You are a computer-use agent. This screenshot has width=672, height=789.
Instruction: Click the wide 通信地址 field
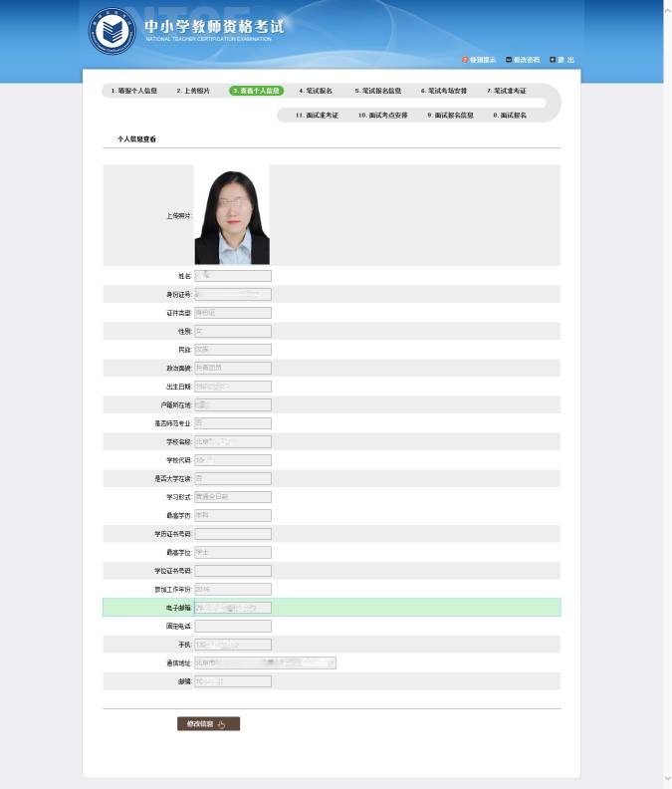(x=265, y=663)
